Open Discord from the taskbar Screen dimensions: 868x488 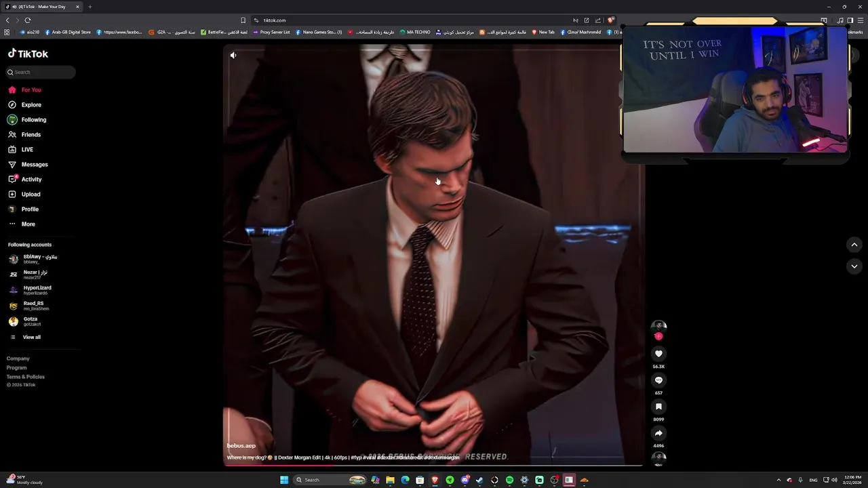point(465,480)
